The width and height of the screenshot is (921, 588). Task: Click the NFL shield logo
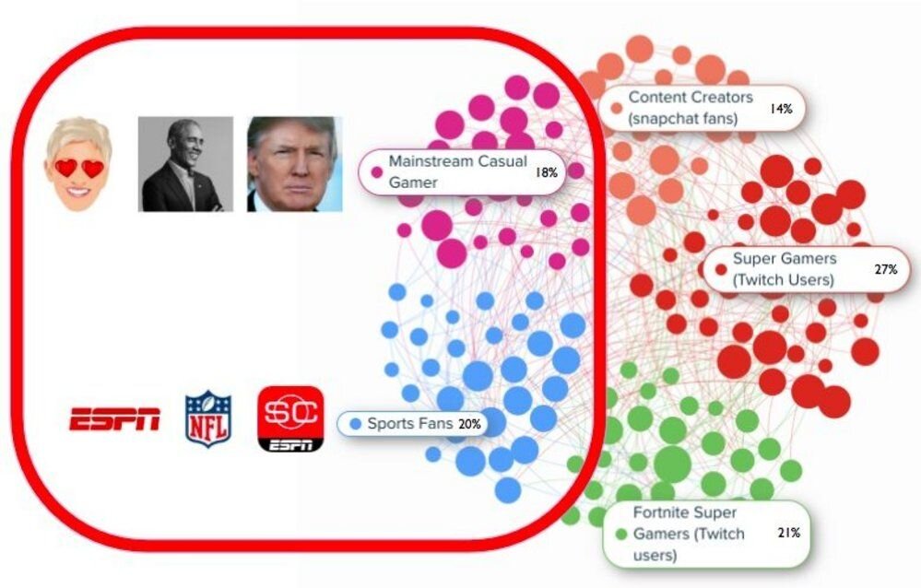coord(208,419)
